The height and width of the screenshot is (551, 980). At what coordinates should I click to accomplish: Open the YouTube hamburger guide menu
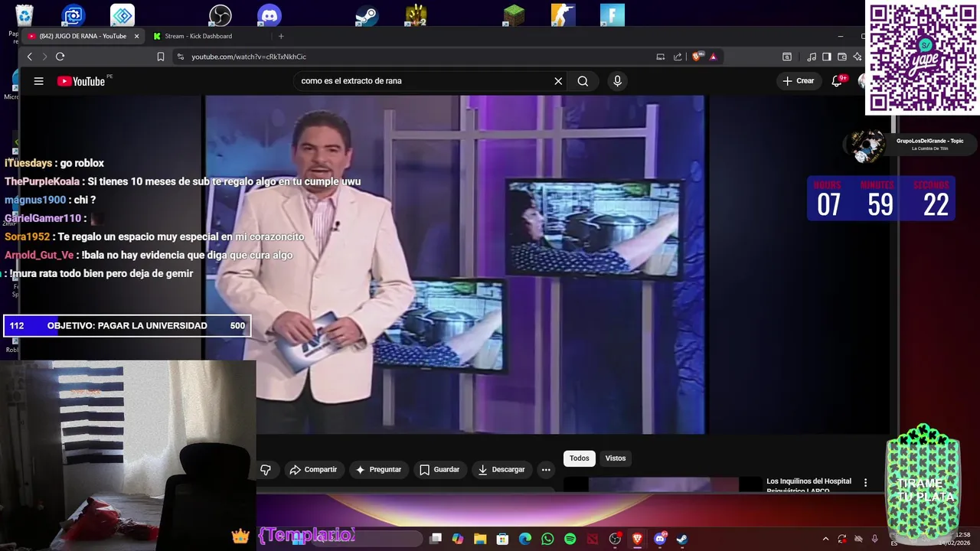(x=38, y=81)
